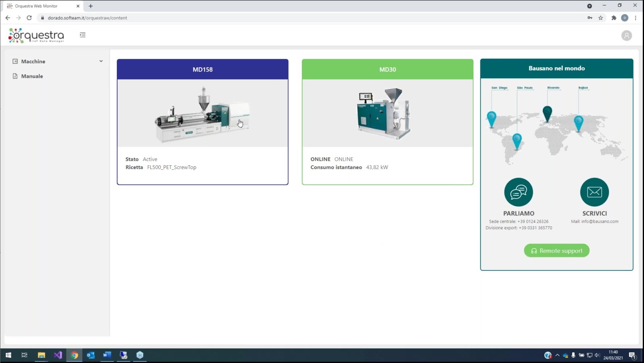Open the Windows Start menu
The image size is (644, 363).
tap(8, 355)
